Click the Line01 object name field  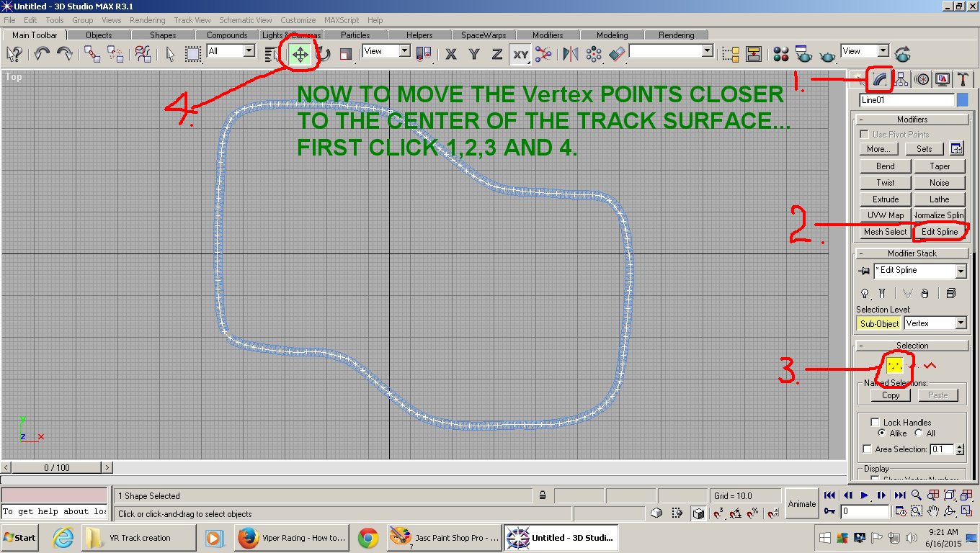pyautogui.click(x=906, y=100)
